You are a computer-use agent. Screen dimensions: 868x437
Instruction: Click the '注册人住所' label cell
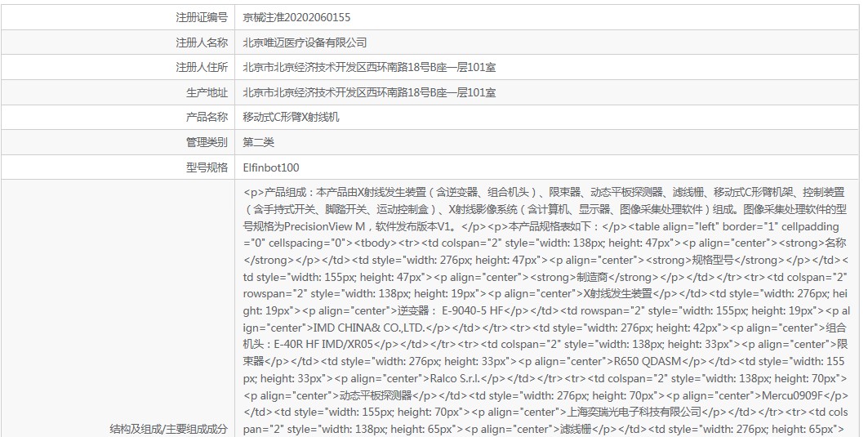(118, 67)
